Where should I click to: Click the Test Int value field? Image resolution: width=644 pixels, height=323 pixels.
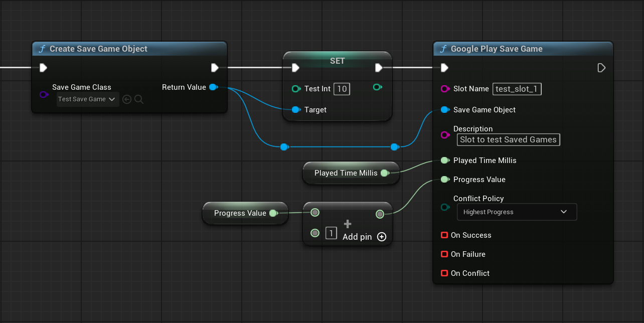point(342,89)
